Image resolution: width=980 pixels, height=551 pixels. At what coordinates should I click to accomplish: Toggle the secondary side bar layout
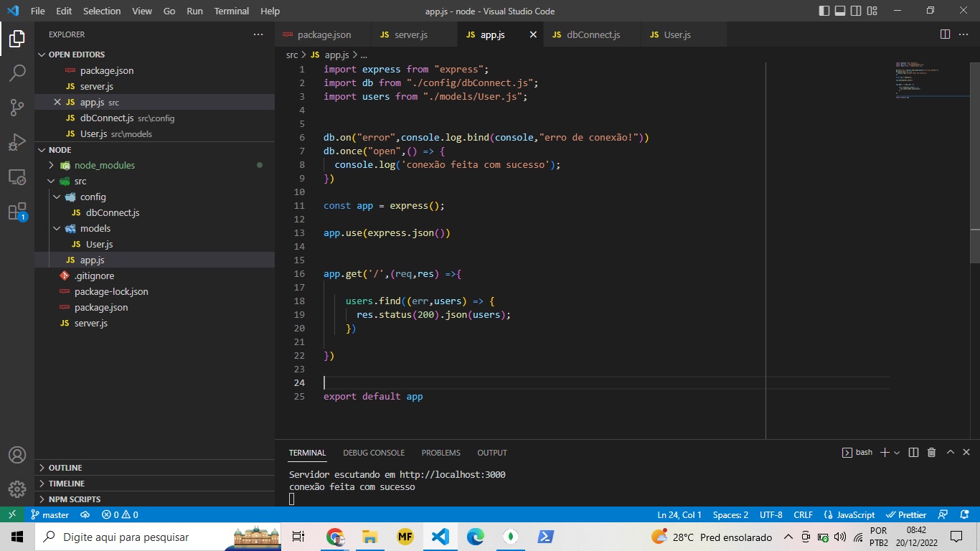[x=856, y=11]
